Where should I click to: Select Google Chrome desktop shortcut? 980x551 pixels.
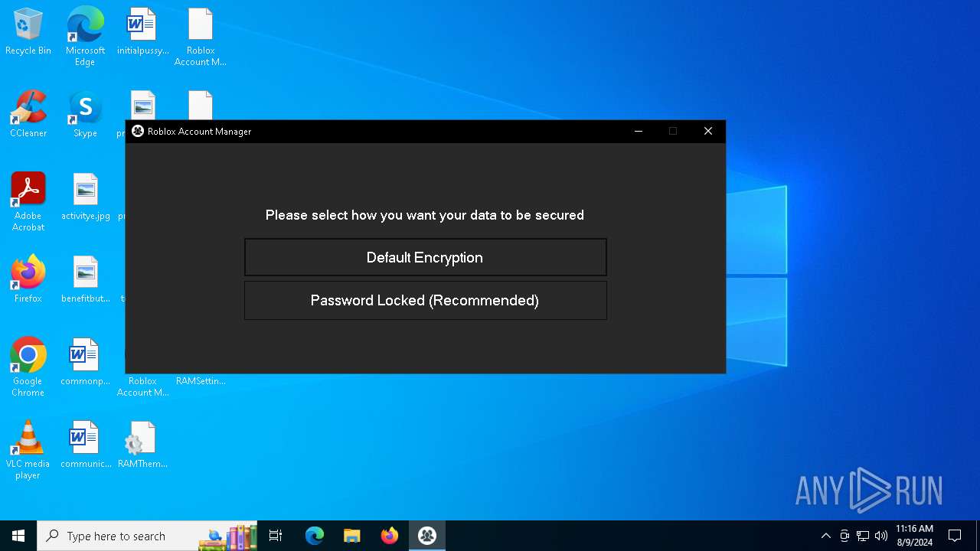tap(28, 367)
